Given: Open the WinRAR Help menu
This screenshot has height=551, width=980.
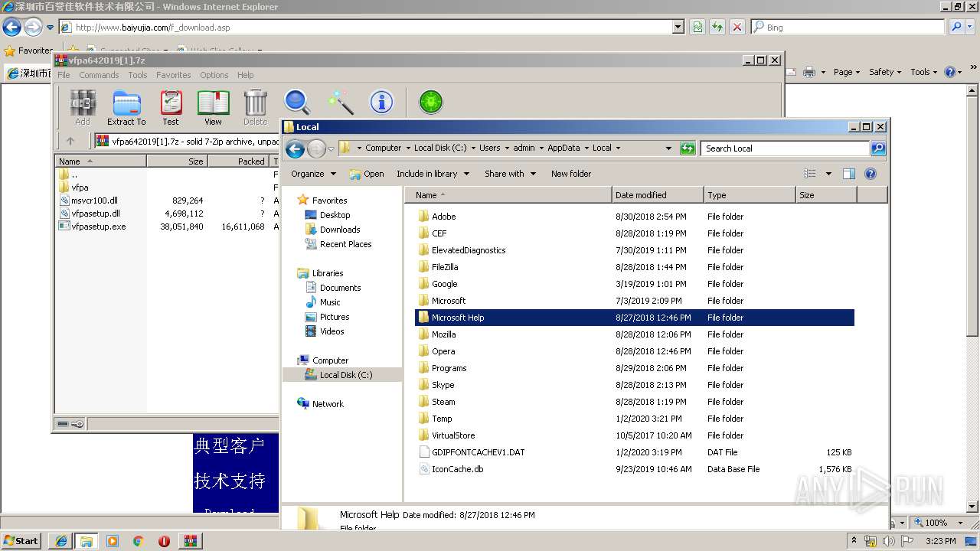Looking at the screenshot, I should coord(246,75).
